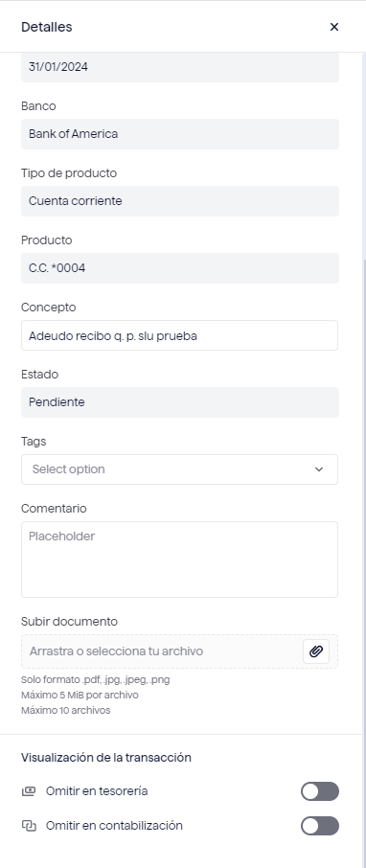Enable Omitir en contabilización switch
366x868 pixels.
pyautogui.click(x=320, y=826)
